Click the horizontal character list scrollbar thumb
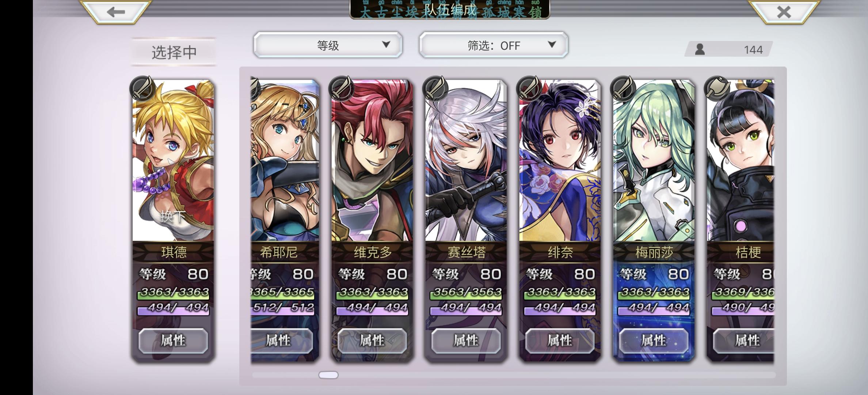The image size is (868, 395). 328,375
